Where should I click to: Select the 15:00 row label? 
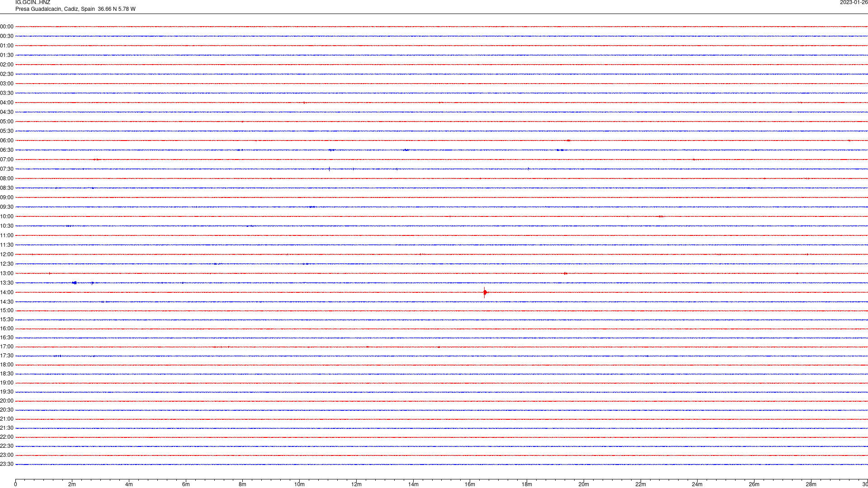pos(7,310)
